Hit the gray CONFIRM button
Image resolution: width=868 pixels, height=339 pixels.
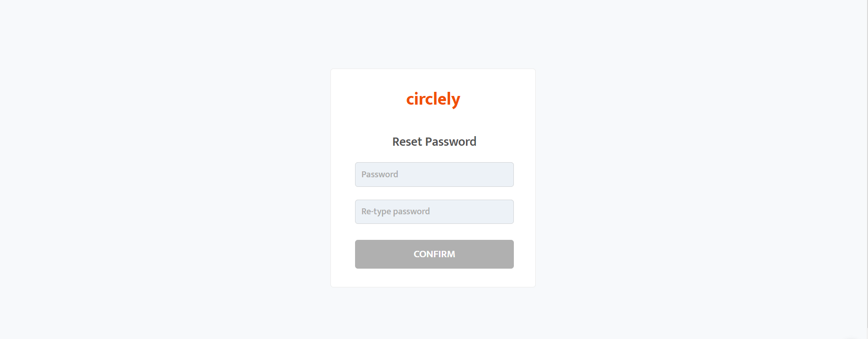(x=434, y=254)
